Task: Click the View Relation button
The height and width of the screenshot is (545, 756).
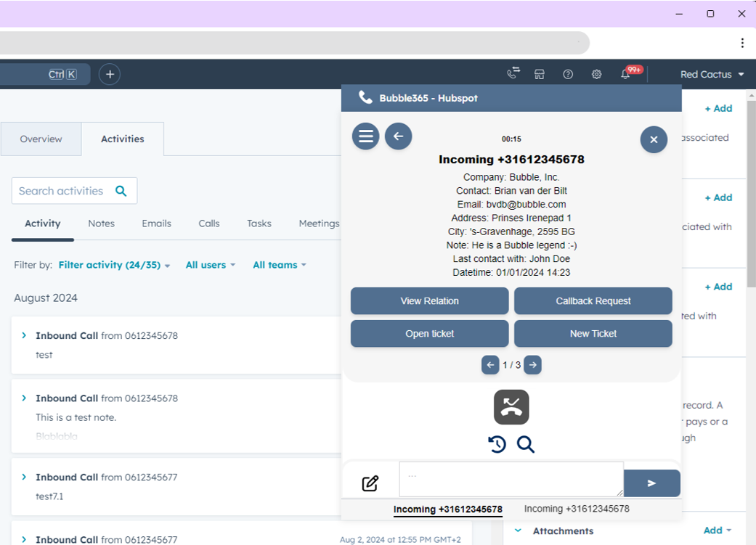Action: pos(429,301)
